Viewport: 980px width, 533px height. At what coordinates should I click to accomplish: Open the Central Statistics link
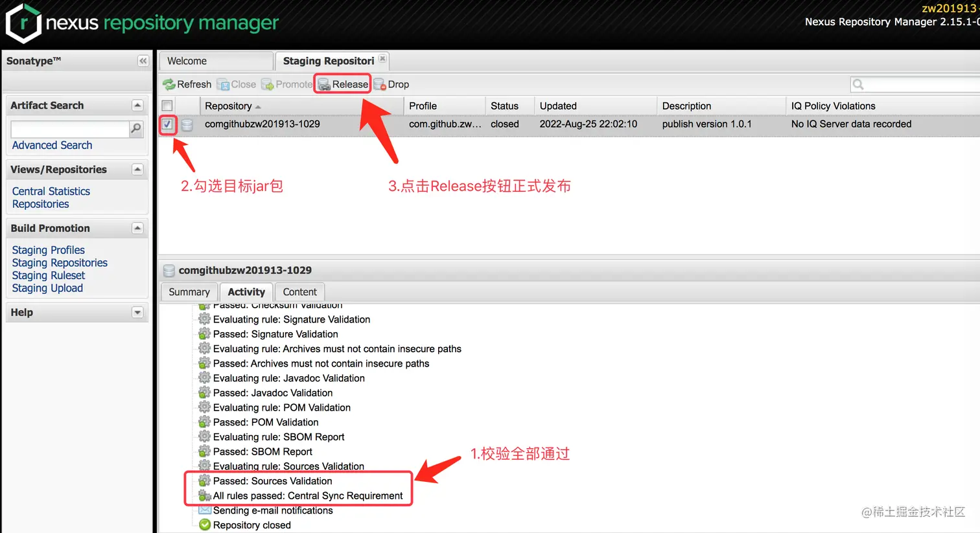click(x=51, y=191)
